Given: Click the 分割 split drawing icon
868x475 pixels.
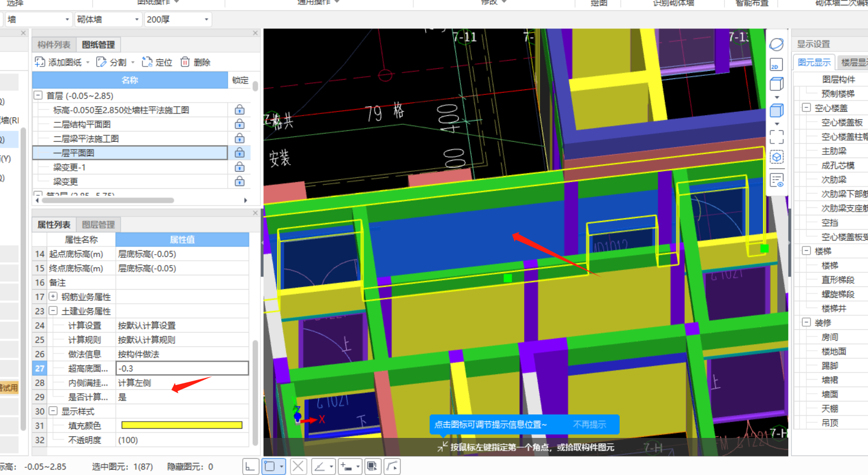Looking at the screenshot, I should coord(102,62).
